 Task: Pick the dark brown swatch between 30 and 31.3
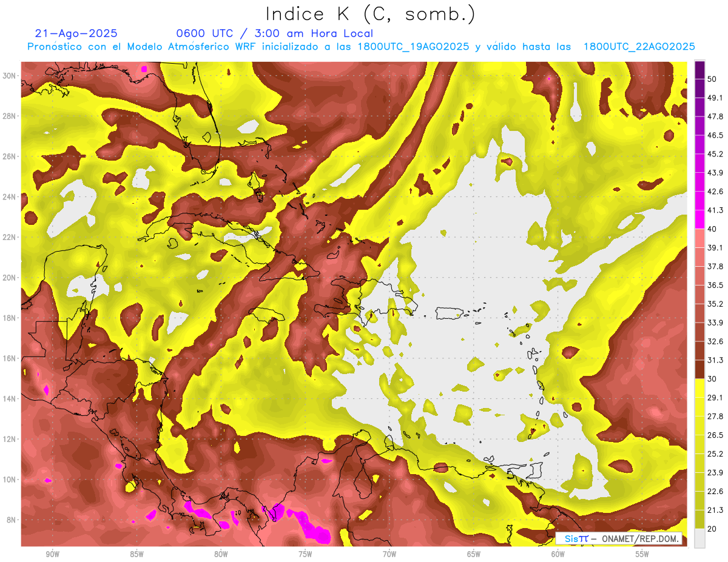pyautogui.click(x=699, y=369)
